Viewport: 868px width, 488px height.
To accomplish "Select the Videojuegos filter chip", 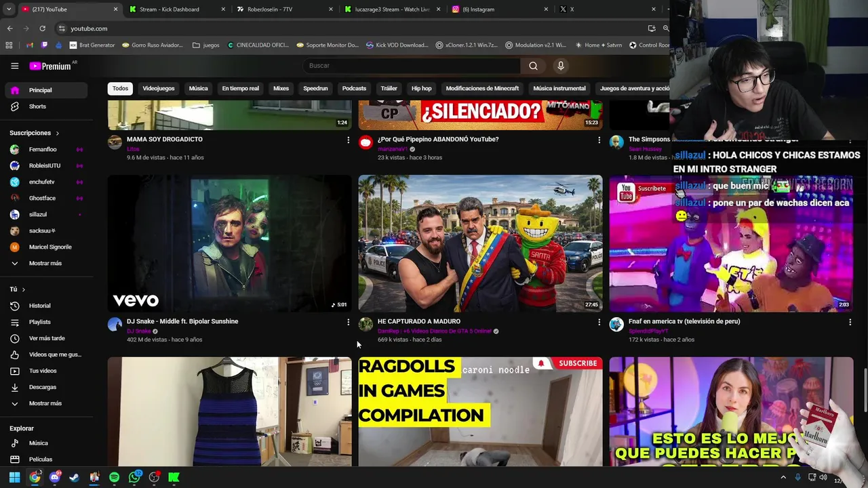I will [158, 89].
